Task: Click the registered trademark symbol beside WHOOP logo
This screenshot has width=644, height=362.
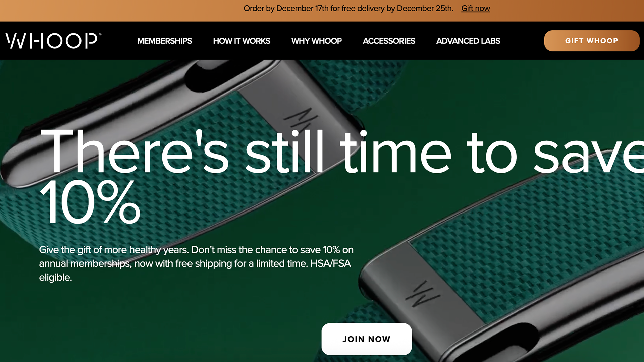Action: pyautogui.click(x=100, y=34)
